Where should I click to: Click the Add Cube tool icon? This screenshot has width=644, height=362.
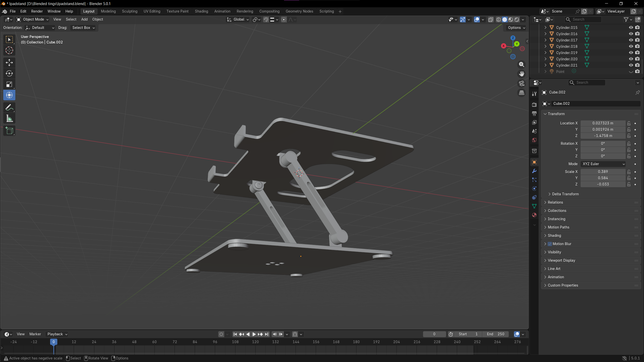click(x=9, y=131)
